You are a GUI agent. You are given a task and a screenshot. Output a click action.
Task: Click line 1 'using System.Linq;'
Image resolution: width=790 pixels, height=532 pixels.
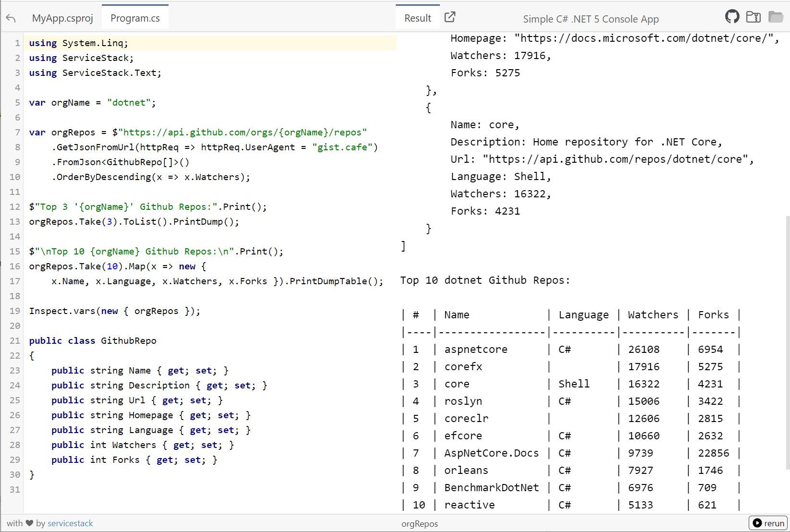pos(79,43)
